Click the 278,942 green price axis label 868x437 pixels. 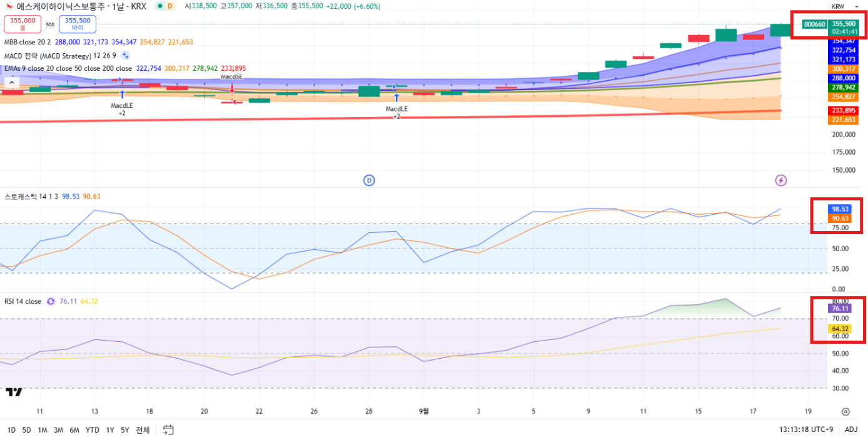click(844, 88)
